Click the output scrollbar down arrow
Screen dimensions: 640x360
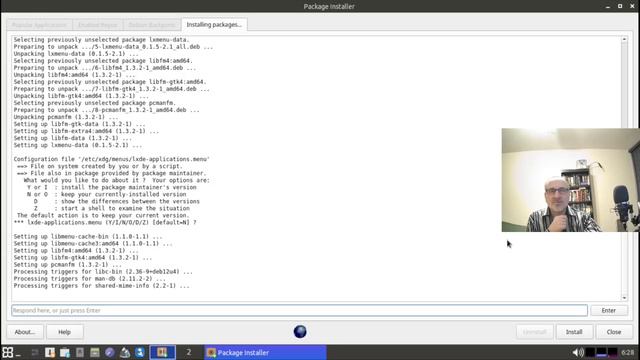coord(624,298)
